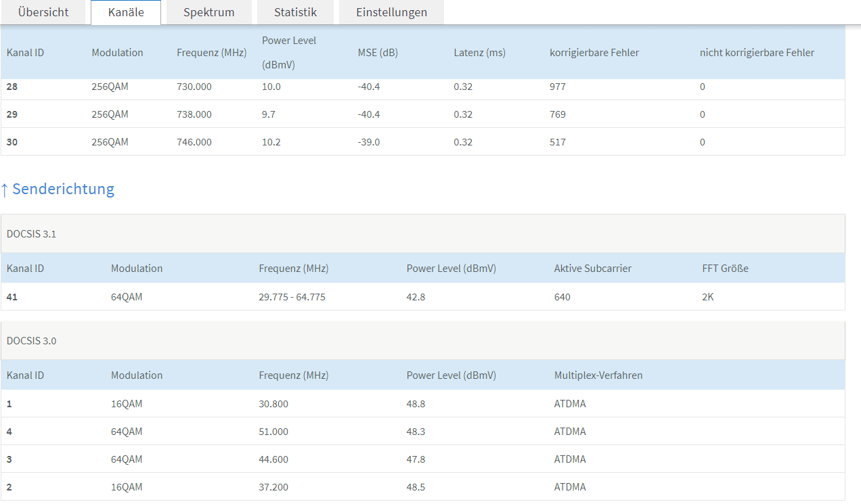
Task: Click the nicht korrigierbare Fehler column header
Action: (757, 52)
